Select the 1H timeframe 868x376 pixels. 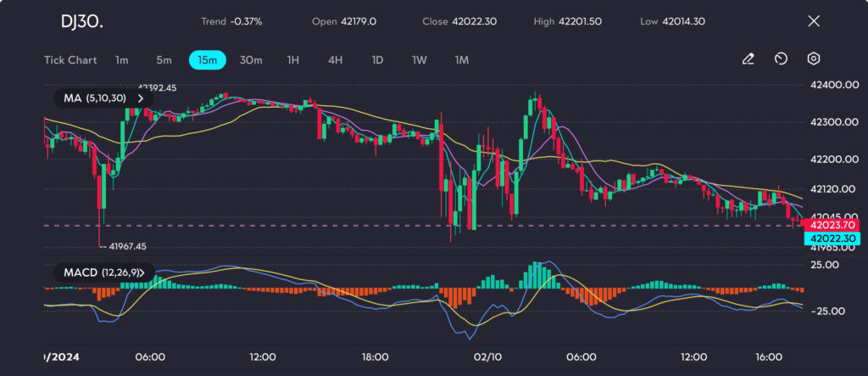[x=292, y=60]
